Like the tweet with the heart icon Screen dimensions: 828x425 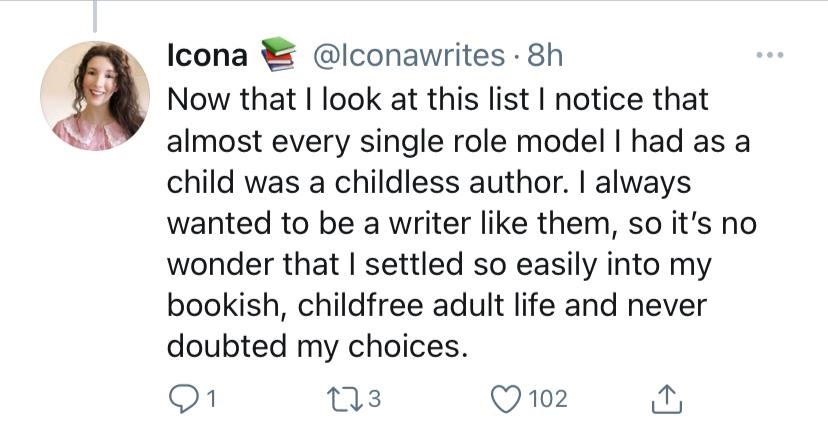[x=506, y=399]
